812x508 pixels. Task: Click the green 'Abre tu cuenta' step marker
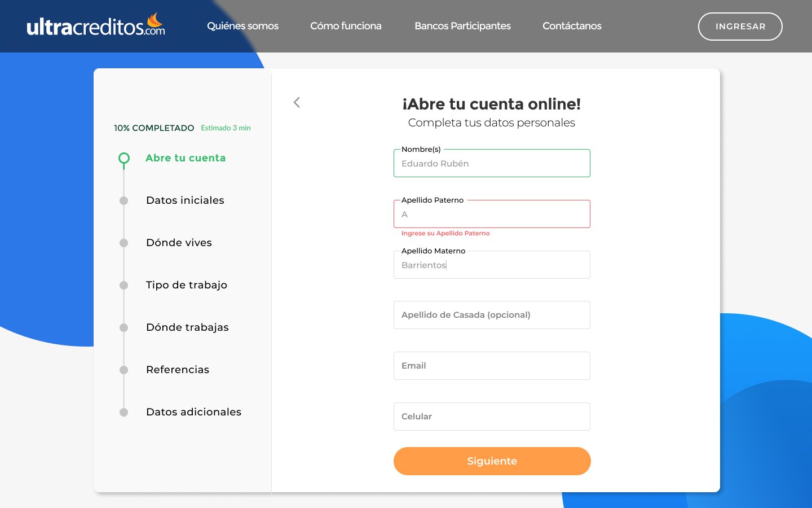click(124, 159)
